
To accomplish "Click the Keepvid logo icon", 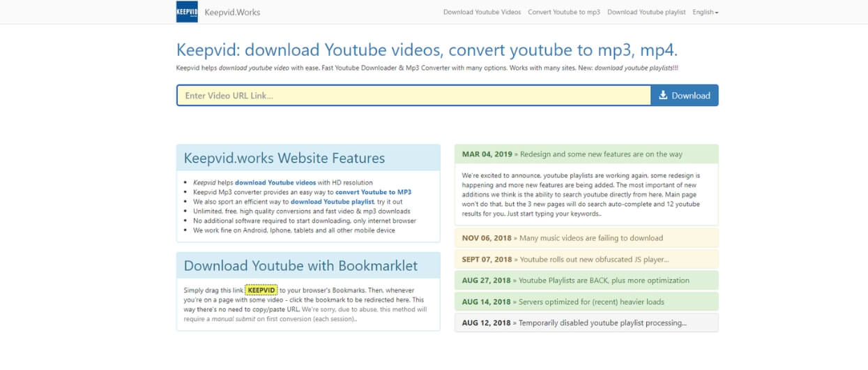I will (187, 12).
